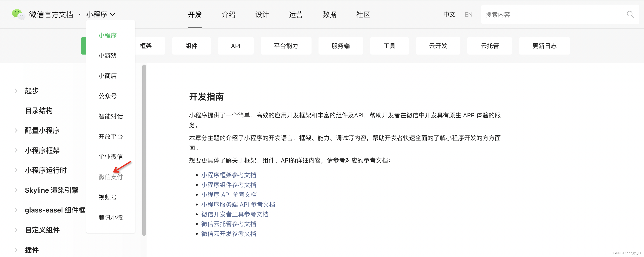644x257 pixels.
Task: Expand the 小程序框架 sidebar chevron
Action: click(16, 150)
